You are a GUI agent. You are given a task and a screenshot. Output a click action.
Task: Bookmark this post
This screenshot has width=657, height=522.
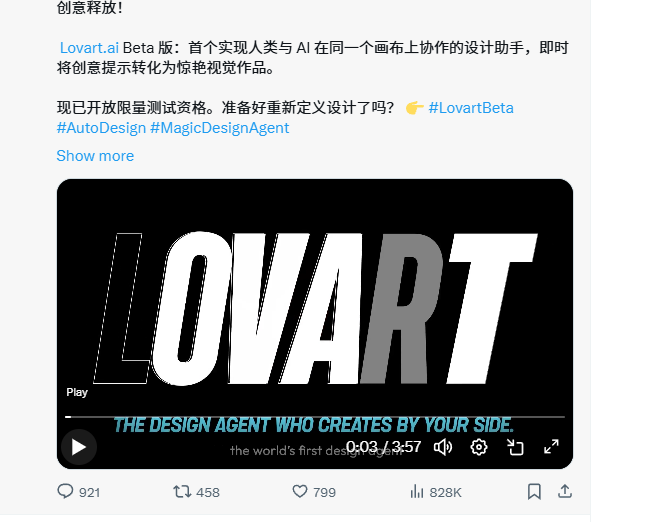[534, 491]
